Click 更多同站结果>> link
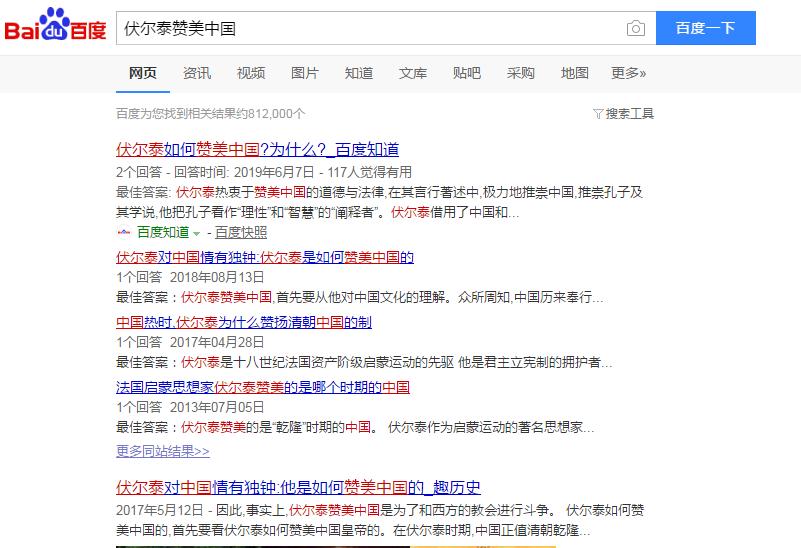Image resolution: width=801 pixels, height=548 pixels. [162, 451]
